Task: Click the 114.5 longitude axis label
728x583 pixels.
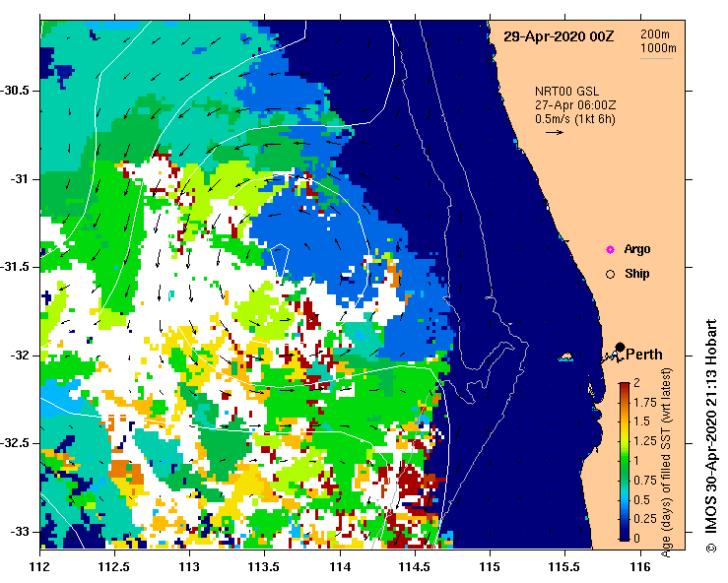Action: click(x=414, y=567)
